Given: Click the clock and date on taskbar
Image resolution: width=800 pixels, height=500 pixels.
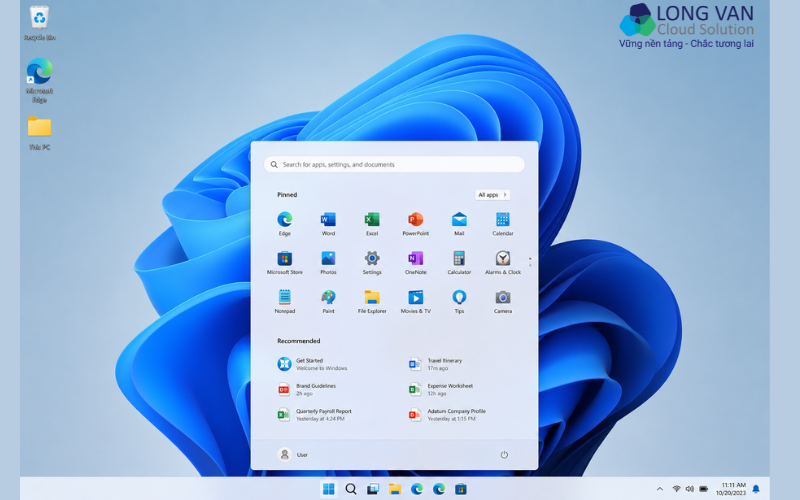Looking at the screenshot, I should click(x=732, y=489).
